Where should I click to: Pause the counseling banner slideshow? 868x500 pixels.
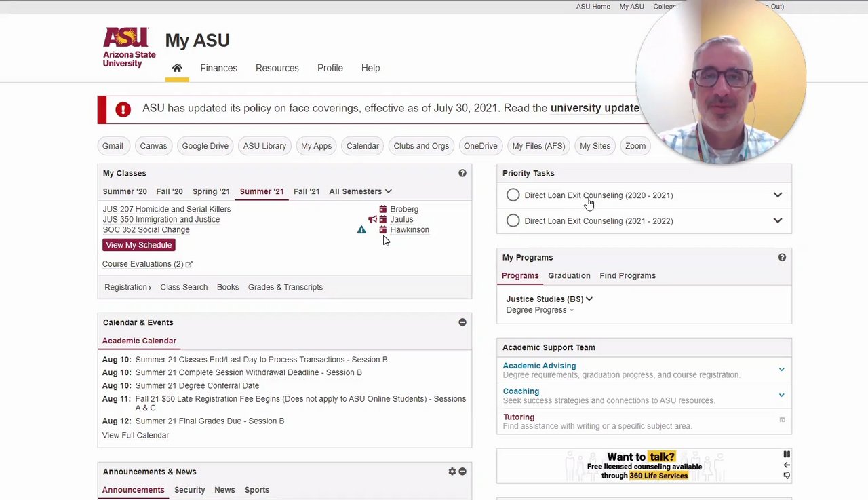pos(787,455)
